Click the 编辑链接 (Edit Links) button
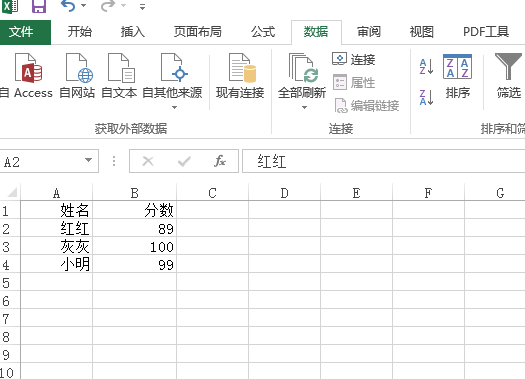 click(x=366, y=106)
